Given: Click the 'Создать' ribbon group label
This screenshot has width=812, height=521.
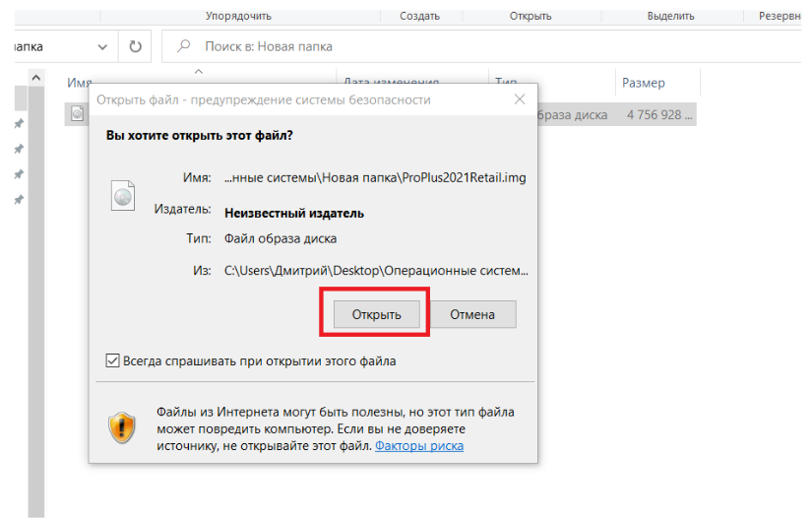Looking at the screenshot, I should click(x=420, y=16).
